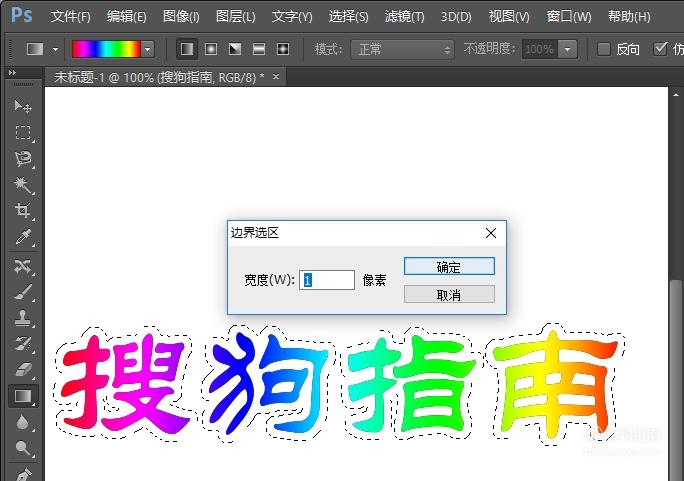Screen dimensions: 684x481
Task: Open the blending mode 正常 dropdown
Action: pyautogui.click(x=402, y=49)
